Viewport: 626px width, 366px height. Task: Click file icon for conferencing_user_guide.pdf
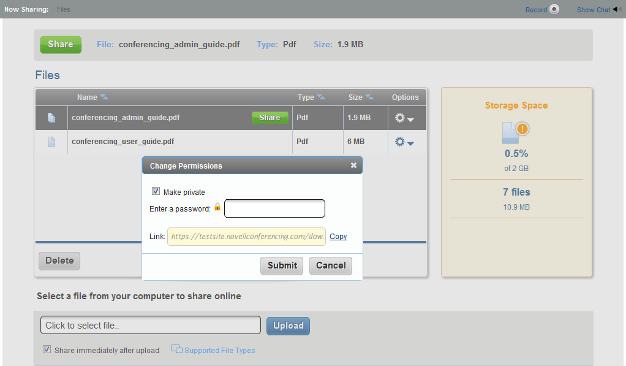[52, 142]
